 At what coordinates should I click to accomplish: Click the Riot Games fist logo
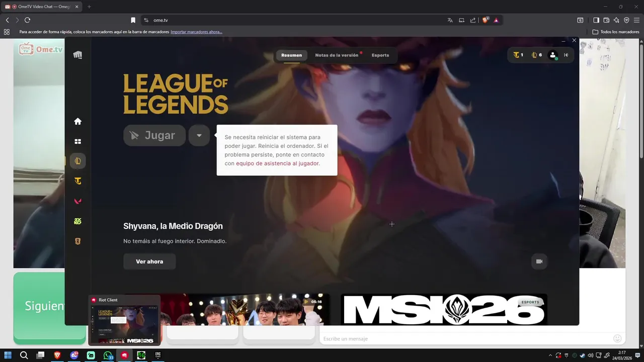coord(77,55)
